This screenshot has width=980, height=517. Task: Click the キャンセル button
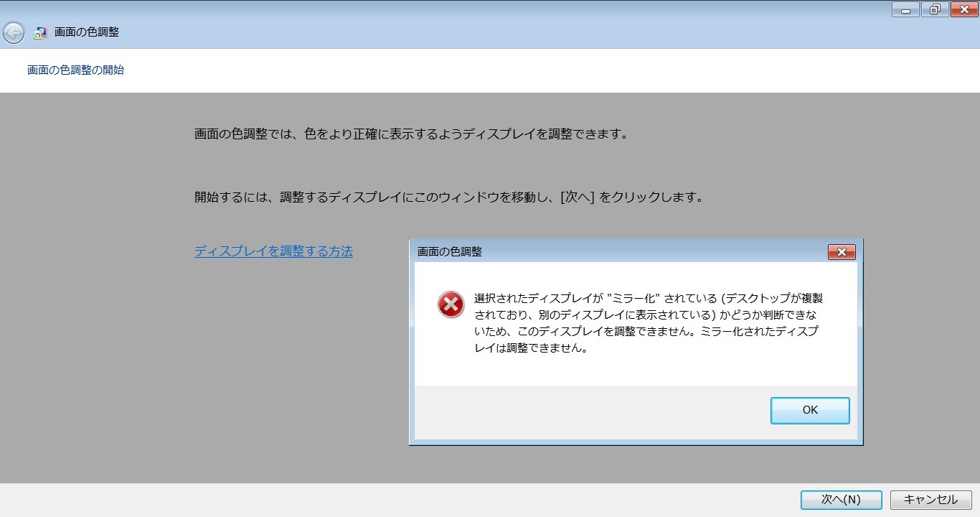[930, 500]
